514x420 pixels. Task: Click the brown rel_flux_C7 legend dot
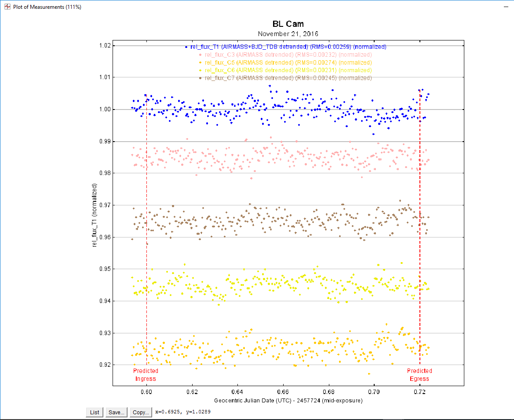[x=200, y=78]
